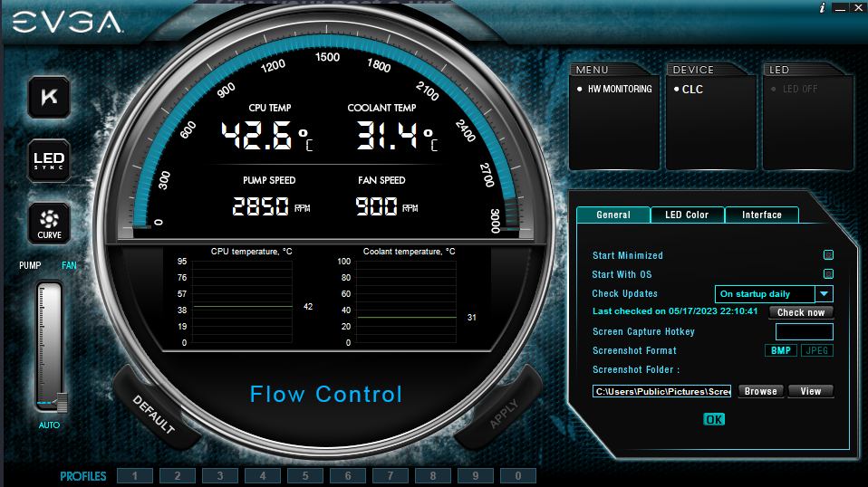Toggle Start Minimized checkbox
This screenshot has width=868, height=487.
click(828, 255)
